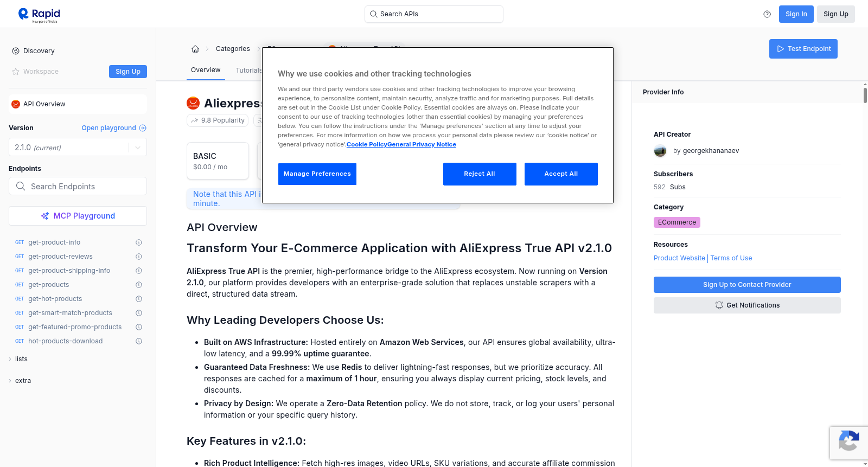Viewport: 868px width, 467px height.
Task: Open the get-product-reviews endpoint
Action: pos(60,257)
